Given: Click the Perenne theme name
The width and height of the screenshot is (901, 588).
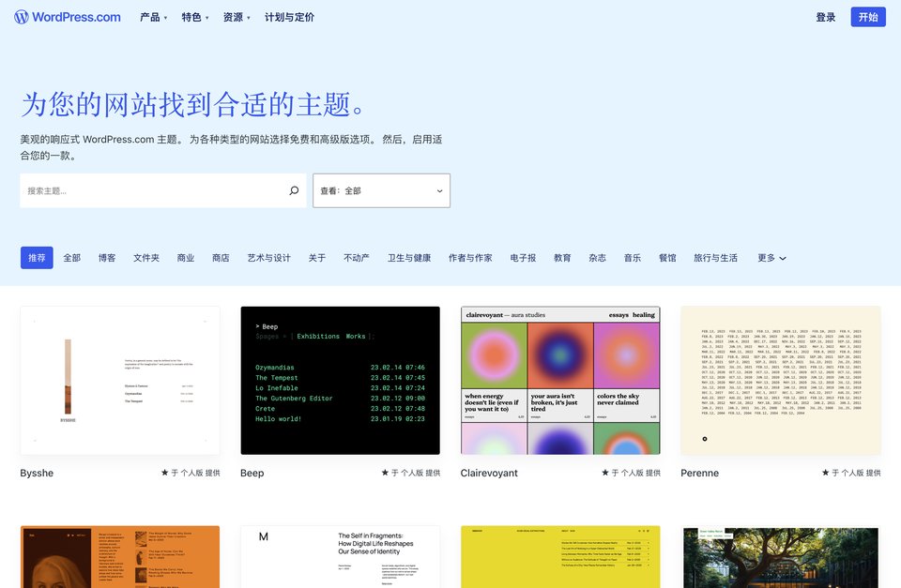Looking at the screenshot, I should (x=699, y=474).
